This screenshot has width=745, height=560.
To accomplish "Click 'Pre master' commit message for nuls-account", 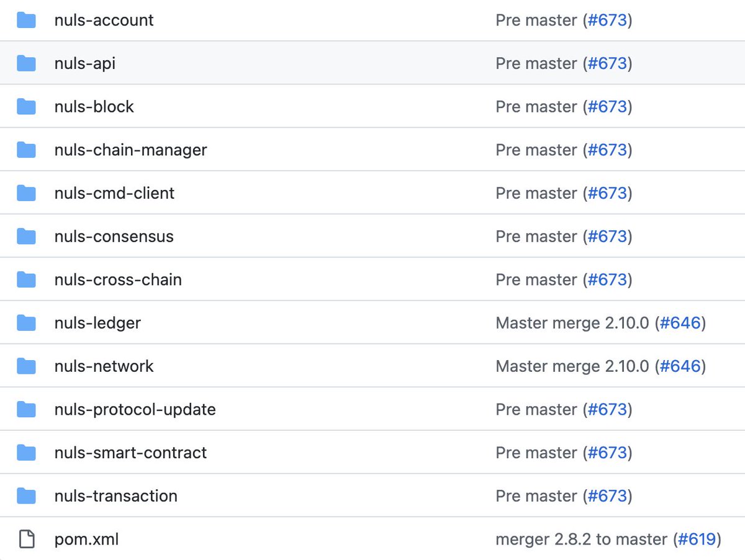I will [x=536, y=20].
